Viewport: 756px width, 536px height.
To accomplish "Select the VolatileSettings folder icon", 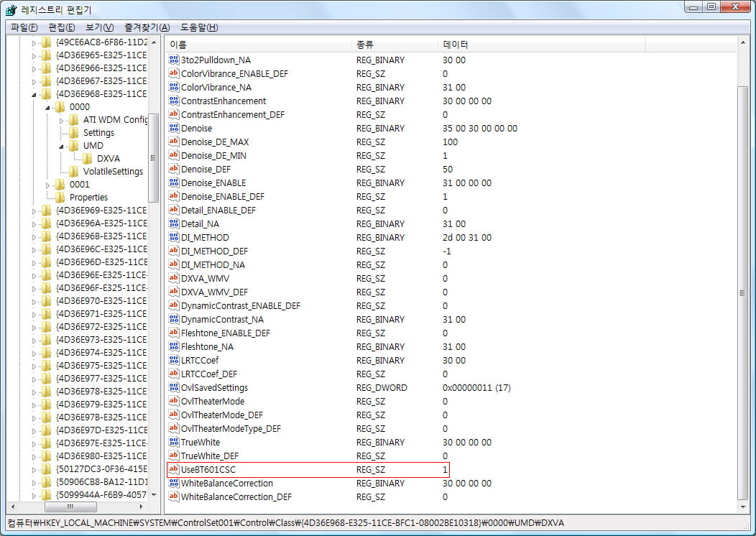I will coord(73,171).
